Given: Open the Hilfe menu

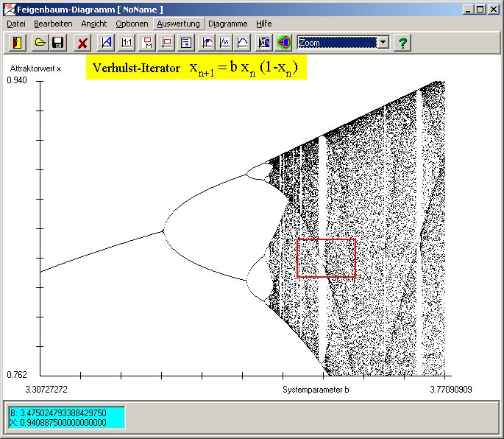Looking at the screenshot, I should pos(264,24).
